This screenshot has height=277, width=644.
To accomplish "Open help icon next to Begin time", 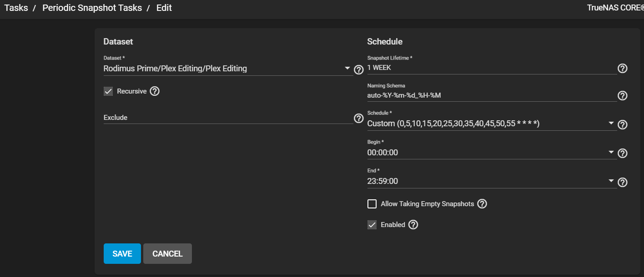I will [x=623, y=153].
